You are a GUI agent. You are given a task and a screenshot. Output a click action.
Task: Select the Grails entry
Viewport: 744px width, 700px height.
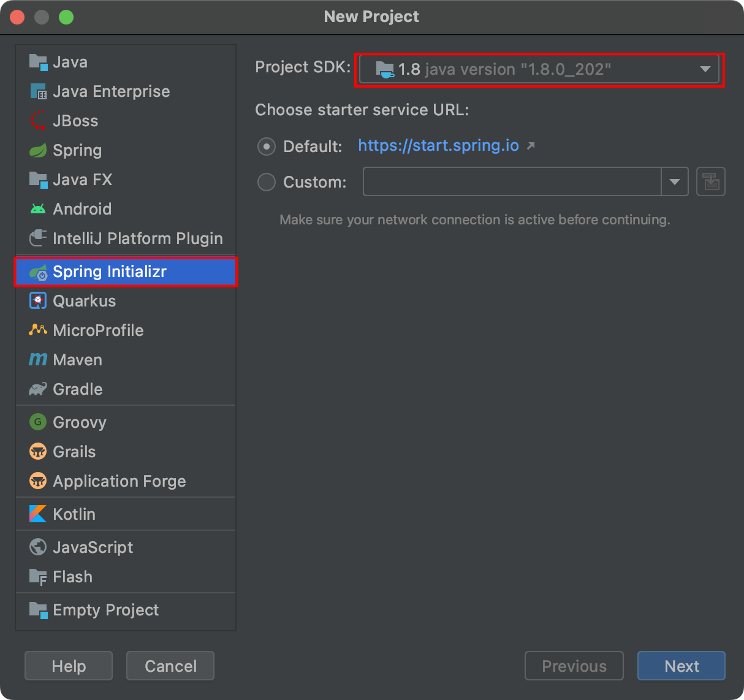(x=126, y=452)
